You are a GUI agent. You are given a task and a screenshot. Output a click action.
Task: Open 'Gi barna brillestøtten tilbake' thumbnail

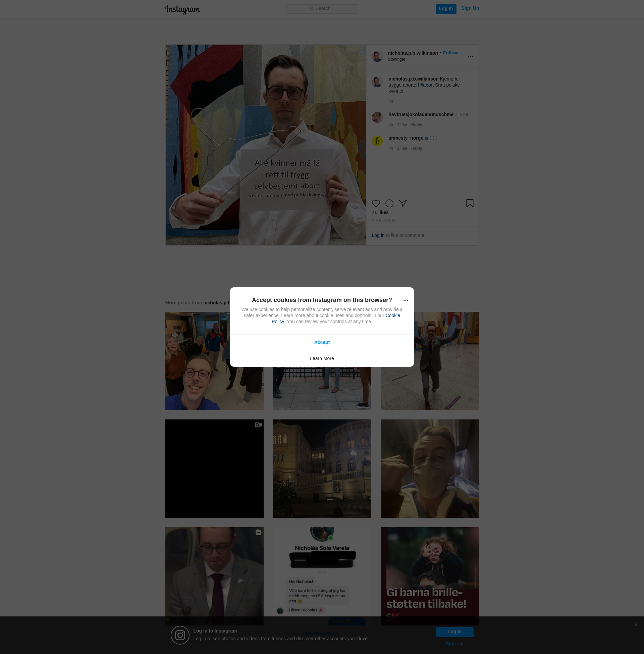(430, 576)
